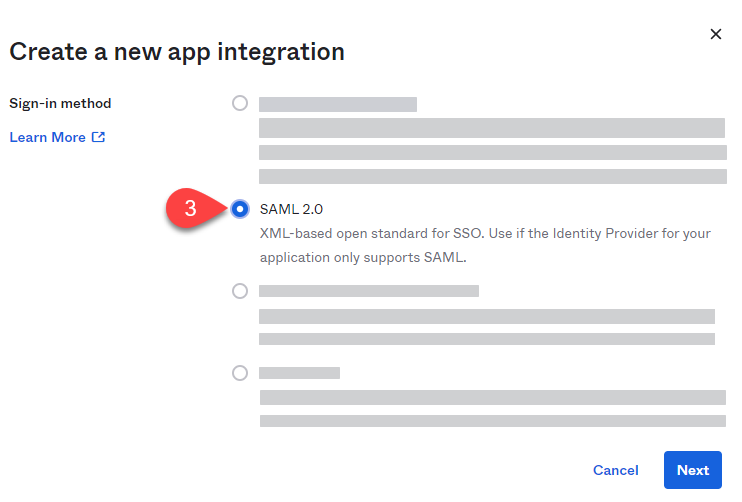
Task: Click the fourth option's blurred description block
Action: point(492,408)
